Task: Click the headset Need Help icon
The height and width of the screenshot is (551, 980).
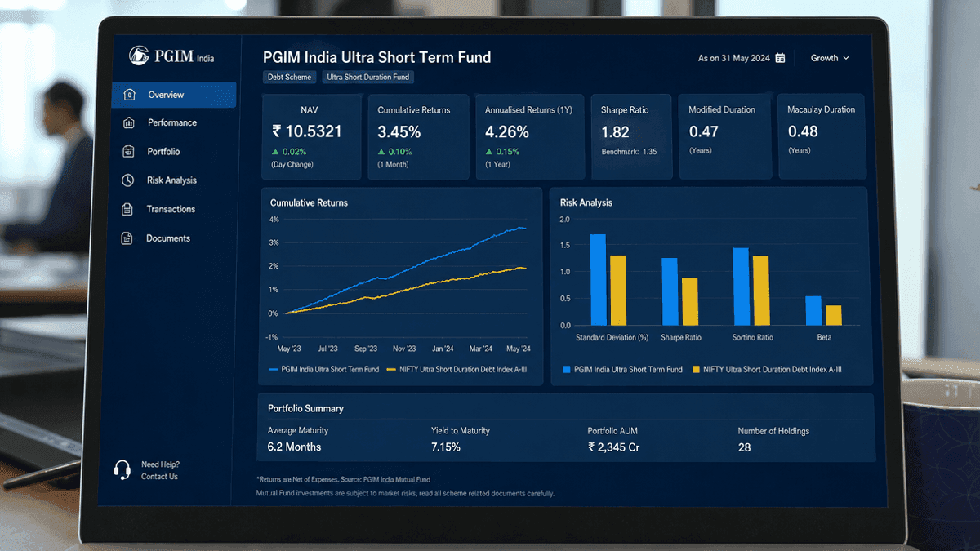Action: click(122, 470)
